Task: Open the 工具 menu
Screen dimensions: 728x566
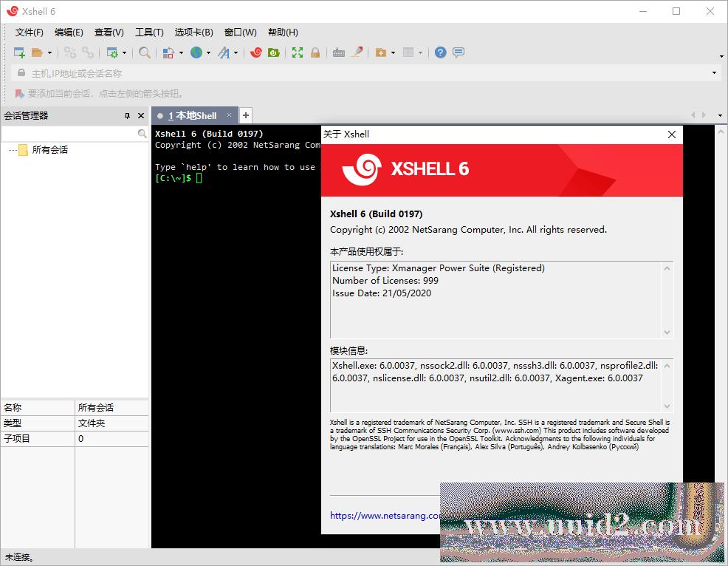Action: point(149,32)
